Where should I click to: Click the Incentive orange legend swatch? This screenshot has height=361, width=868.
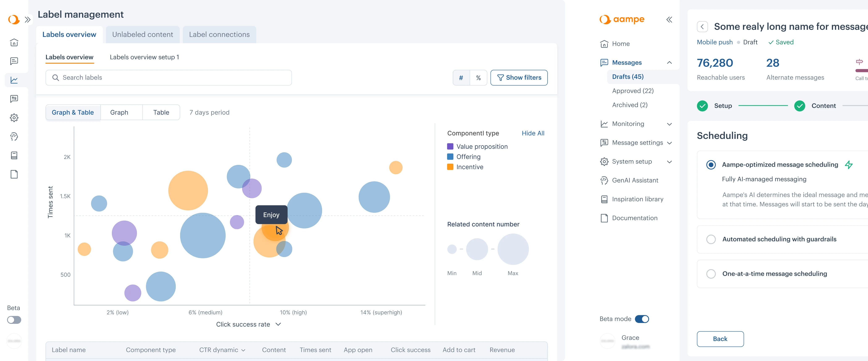tap(450, 167)
